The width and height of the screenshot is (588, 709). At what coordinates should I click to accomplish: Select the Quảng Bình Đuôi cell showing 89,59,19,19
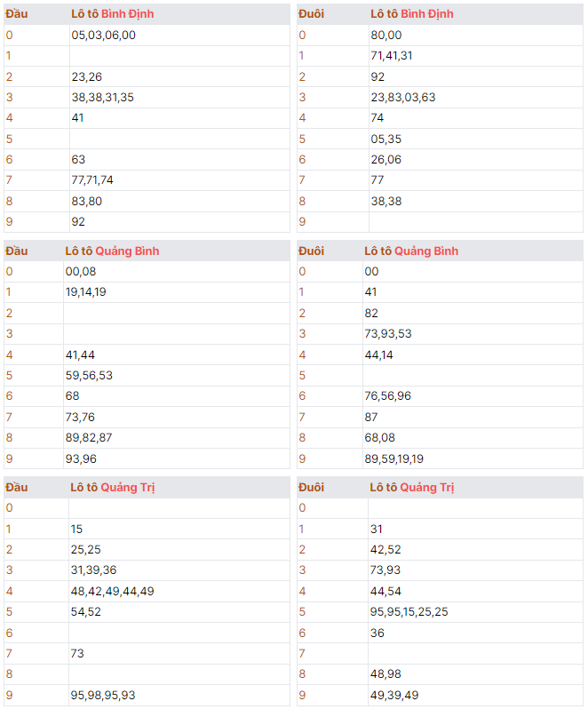pyautogui.click(x=473, y=459)
